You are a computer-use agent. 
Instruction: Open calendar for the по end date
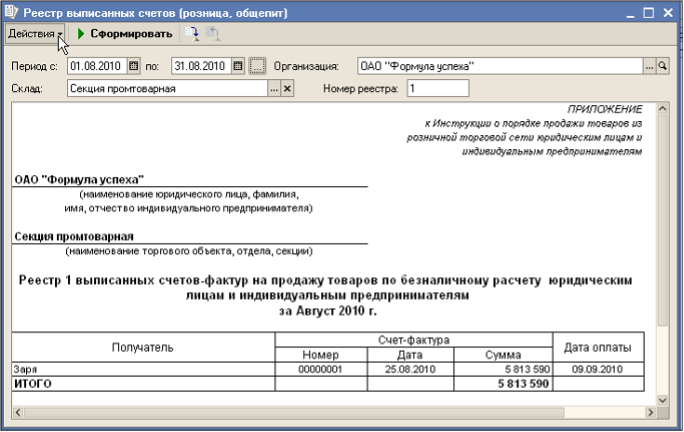238,66
